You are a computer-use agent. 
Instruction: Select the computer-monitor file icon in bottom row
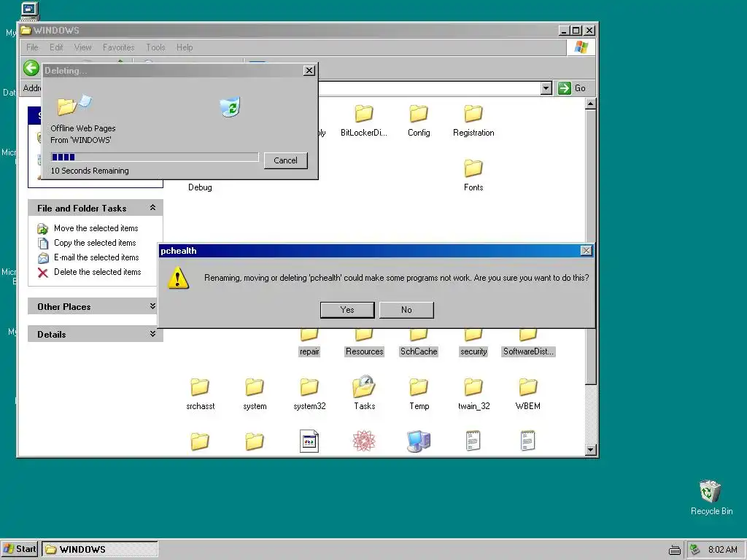419,441
